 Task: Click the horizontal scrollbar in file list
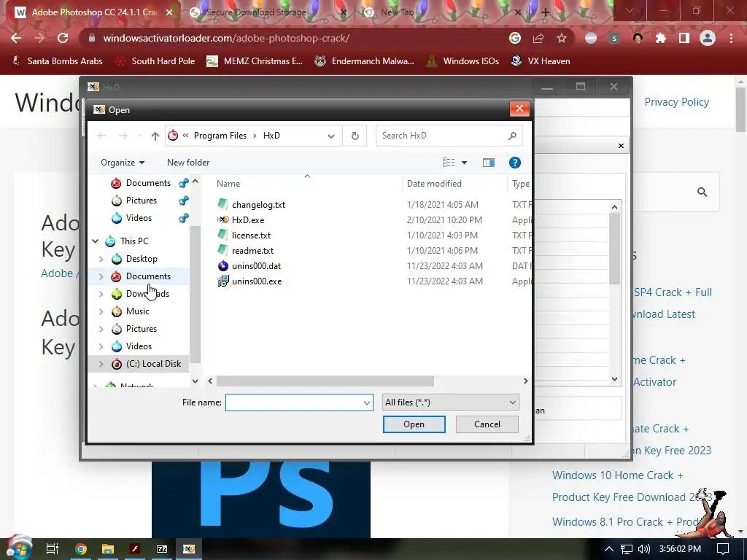[x=325, y=381]
